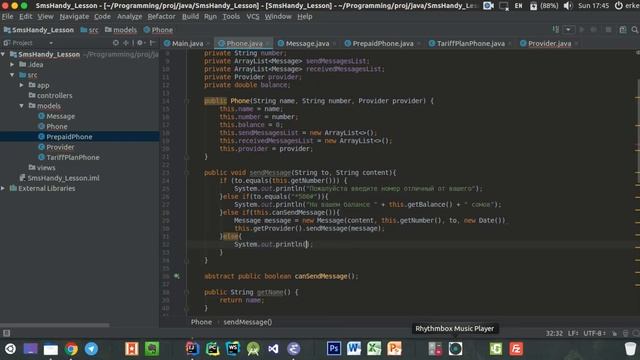The height and width of the screenshot is (360, 640).
Task: Open Telegram from the dock
Action: point(91,349)
